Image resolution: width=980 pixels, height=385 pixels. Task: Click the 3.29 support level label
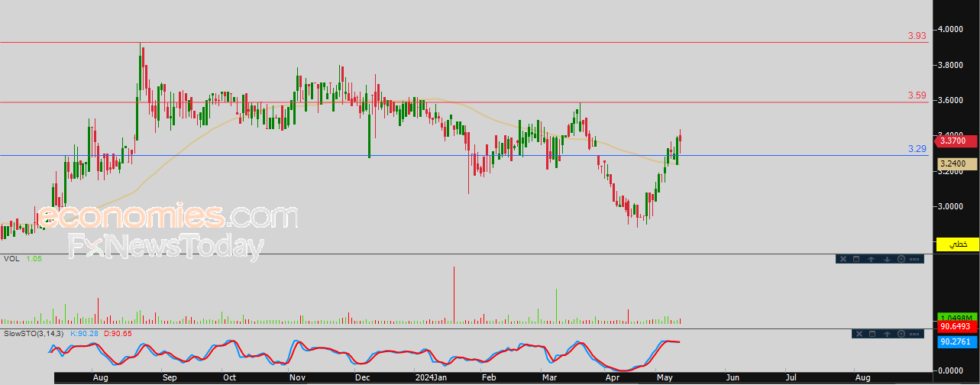[917, 149]
